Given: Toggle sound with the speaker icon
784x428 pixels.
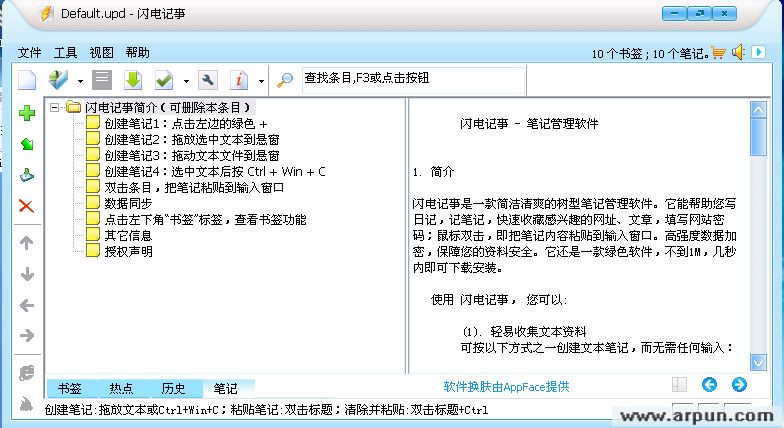Looking at the screenshot, I should click(738, 52).
